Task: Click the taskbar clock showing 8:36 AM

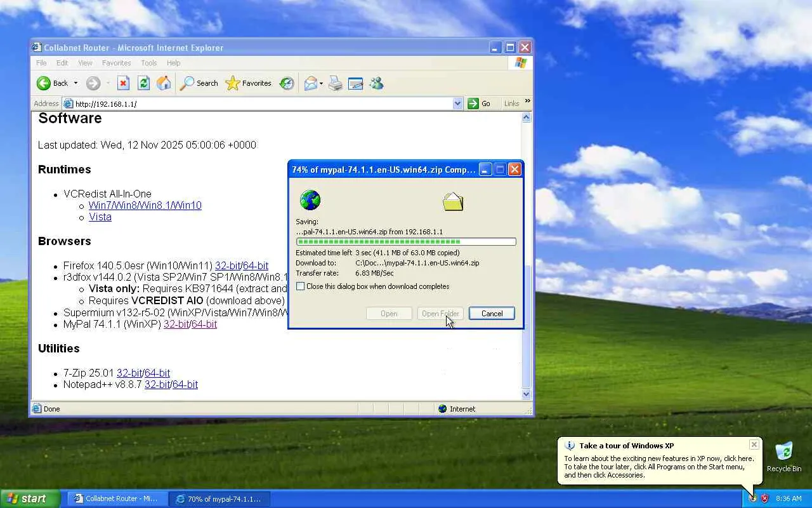Action: click(x=789, y=499)
